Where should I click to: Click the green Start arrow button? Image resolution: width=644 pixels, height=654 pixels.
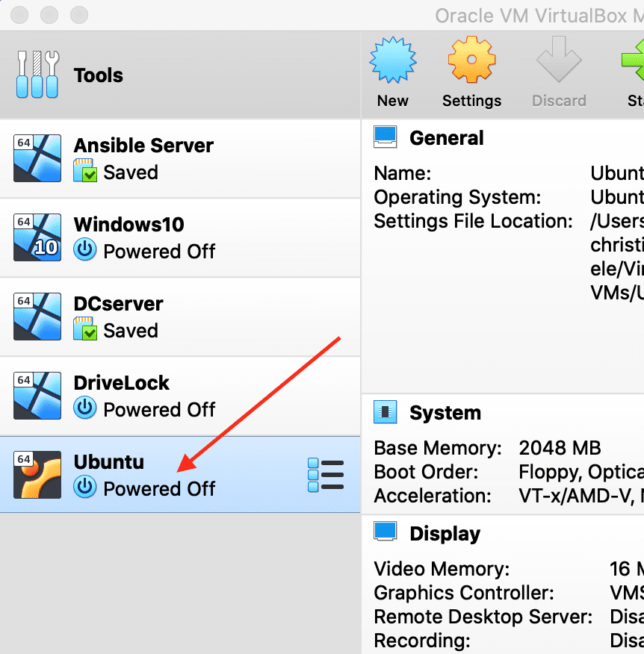[634, 61]
